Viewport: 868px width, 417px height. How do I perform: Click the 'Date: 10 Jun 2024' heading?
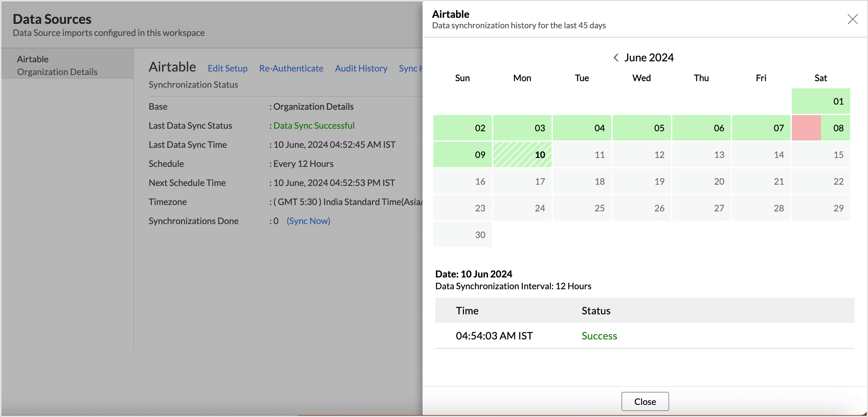[473, 274]
